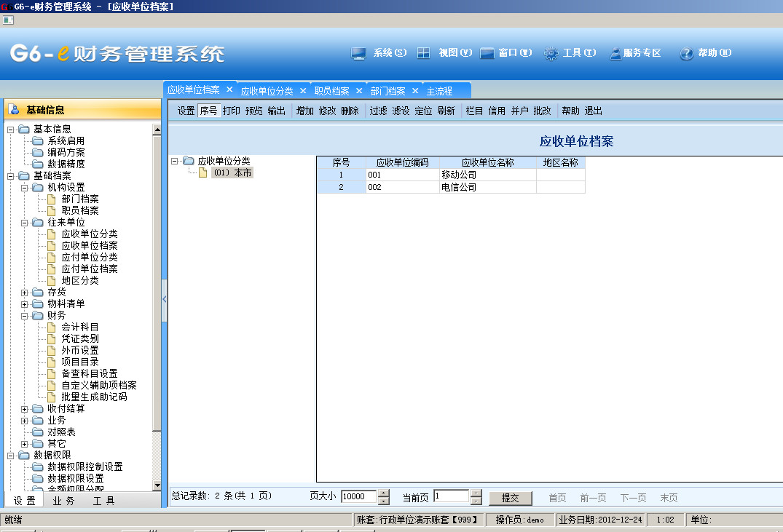Open the 服务专区 person icon

pyautogui.click(x=615, y=53)
